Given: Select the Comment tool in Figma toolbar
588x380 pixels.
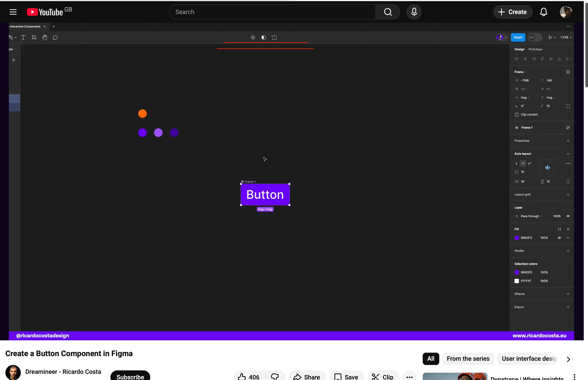Looking at the screenshot, I should pyautogui.click(x=55, y=37).
